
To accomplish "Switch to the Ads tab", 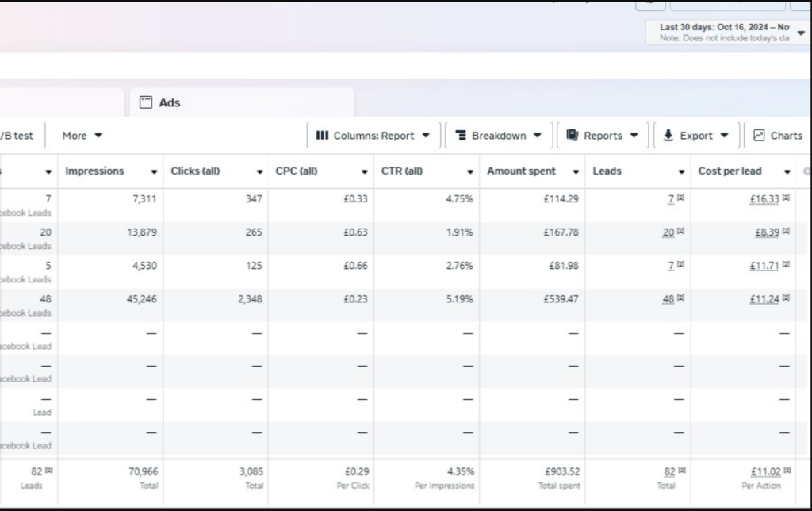I will pos(169,102).
